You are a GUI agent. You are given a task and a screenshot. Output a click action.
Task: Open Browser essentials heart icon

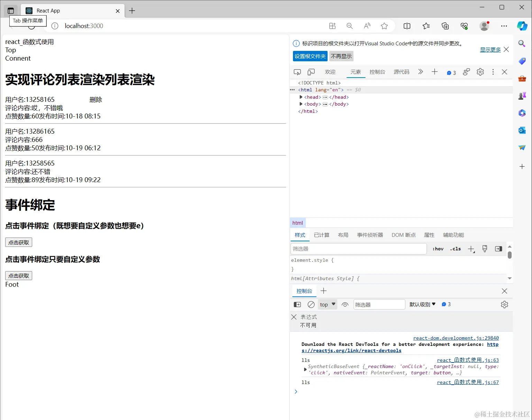tap(464, 26)
